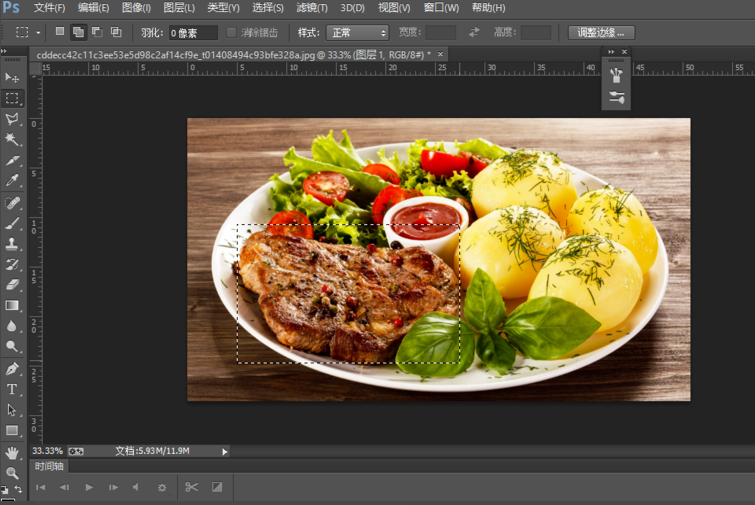The image size is (755, 505).
Task: Toggle the anti-alias (消除锯齿) checkbox
Action: (x=232, y=32)
